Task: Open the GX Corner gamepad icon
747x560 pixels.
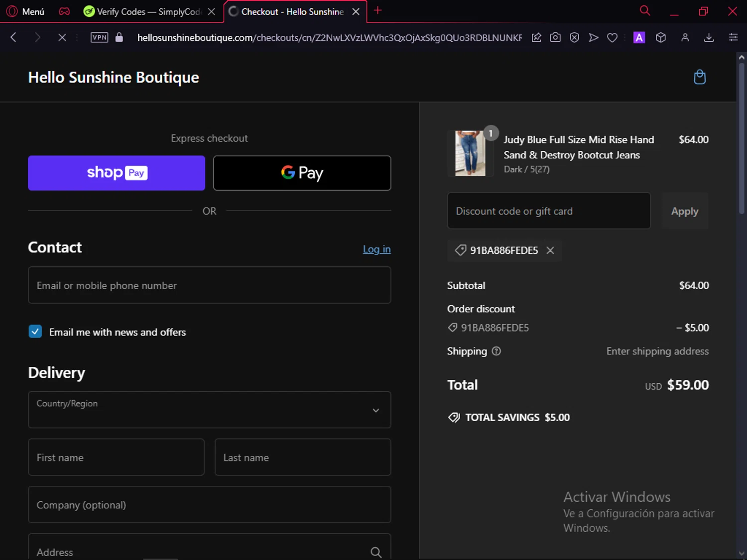Action: coord(64,11)
